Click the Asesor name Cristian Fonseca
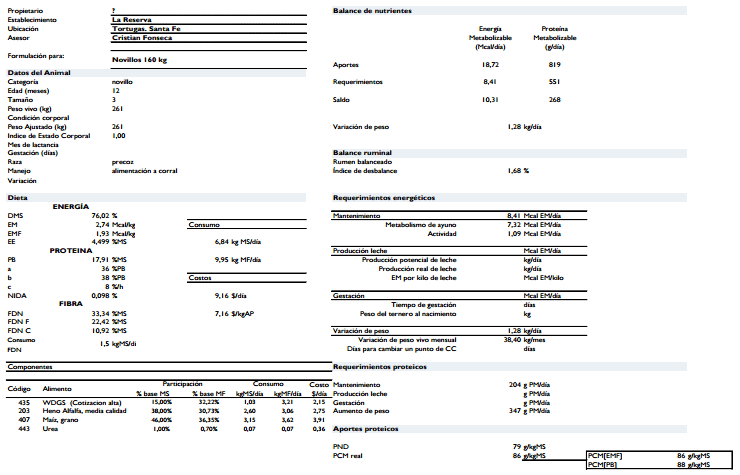 click(x=142, y=38)
